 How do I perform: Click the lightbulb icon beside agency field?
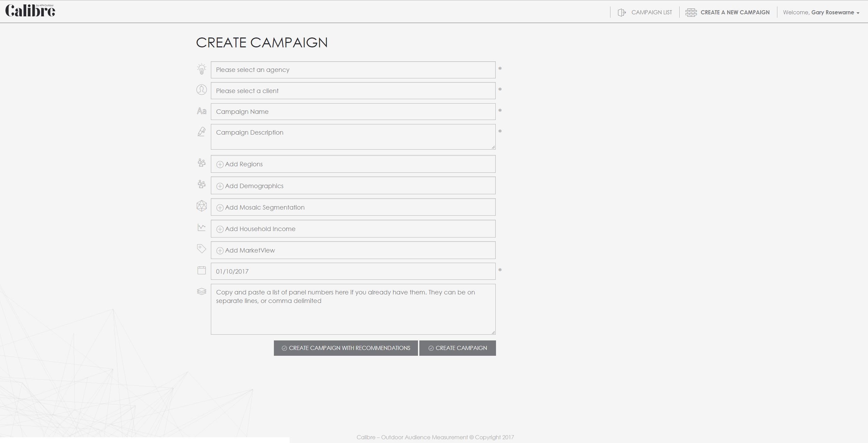[202, 69]
